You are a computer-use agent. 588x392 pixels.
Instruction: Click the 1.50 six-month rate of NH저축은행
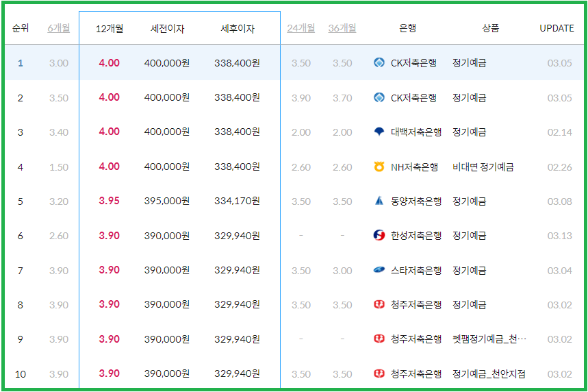[x=59, y=167]
